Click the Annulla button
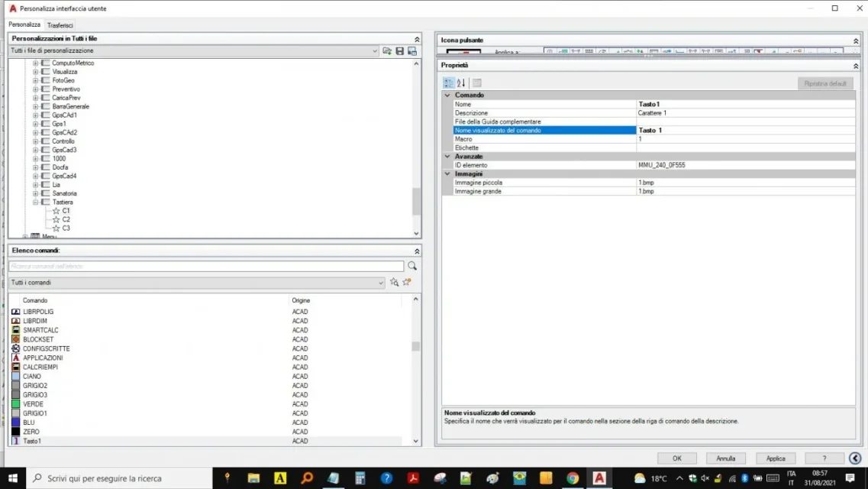Viewport: 868px width, 489px height. (x=726, y=458)
